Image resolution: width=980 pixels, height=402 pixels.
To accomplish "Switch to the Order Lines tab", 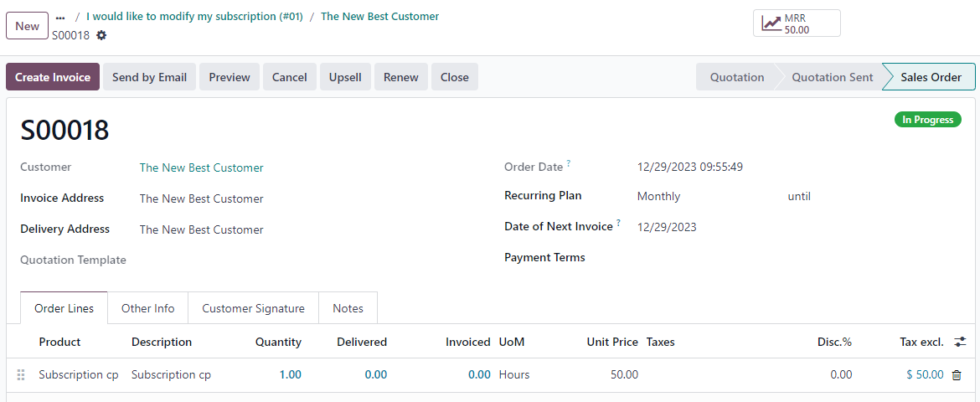I will click(64, 307).
